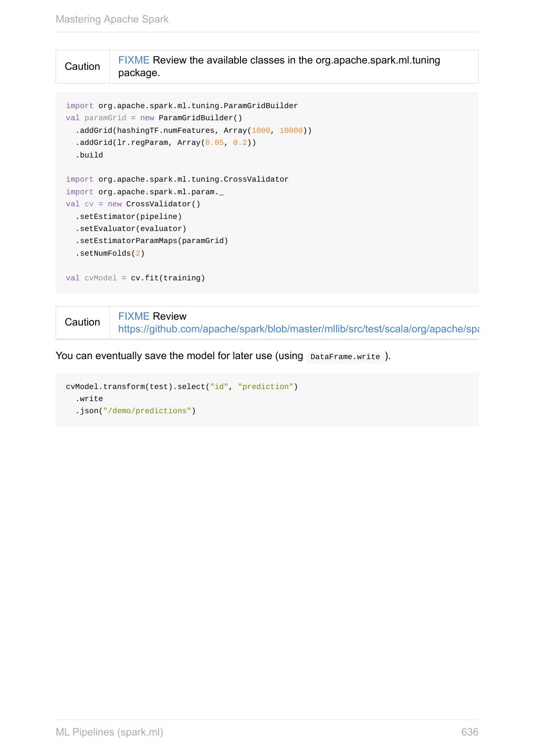The image size is (535, 756).
Task: Click the '.setEstimatorParamMaps(paramGrid)' code line
Action: coord(152,241)
